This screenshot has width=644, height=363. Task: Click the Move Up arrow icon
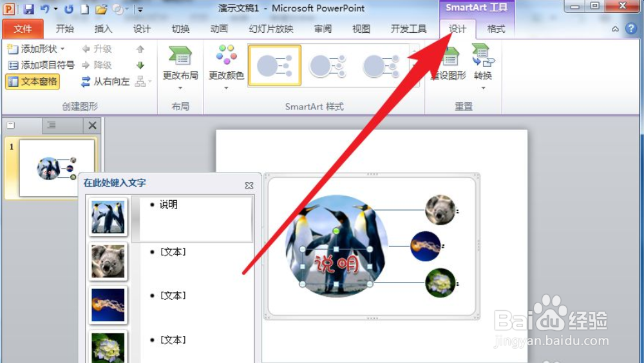pos(140,49)
